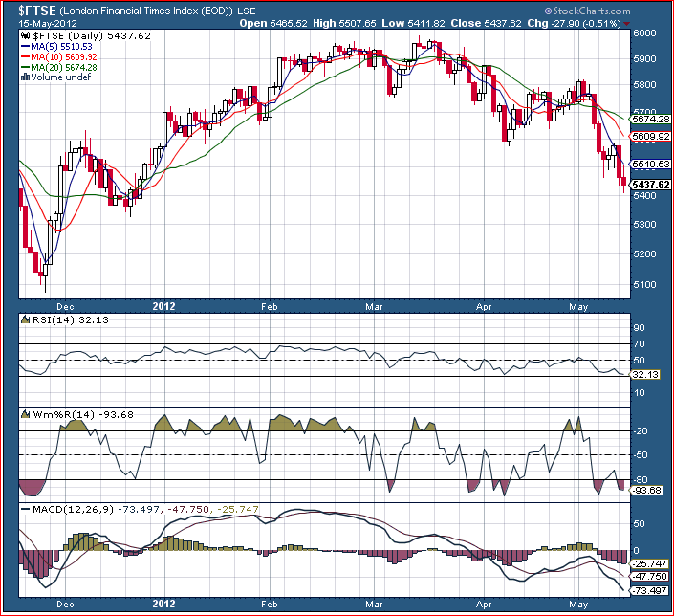Click the candlestick icon beside $FTSE (Daily)
The image size is (674, 616).
[25, 36]
